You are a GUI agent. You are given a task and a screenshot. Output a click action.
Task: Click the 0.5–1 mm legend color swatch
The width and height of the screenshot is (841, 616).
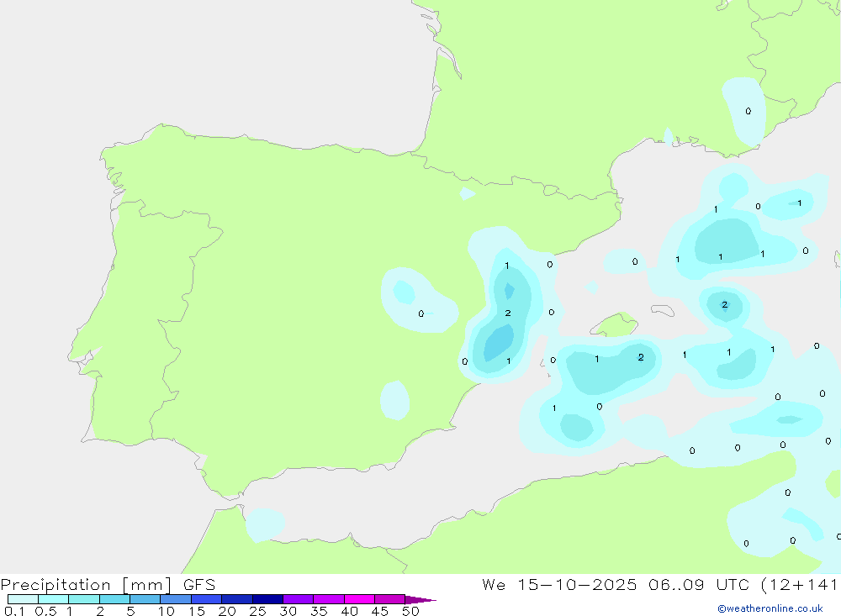[x=54, y=599]
